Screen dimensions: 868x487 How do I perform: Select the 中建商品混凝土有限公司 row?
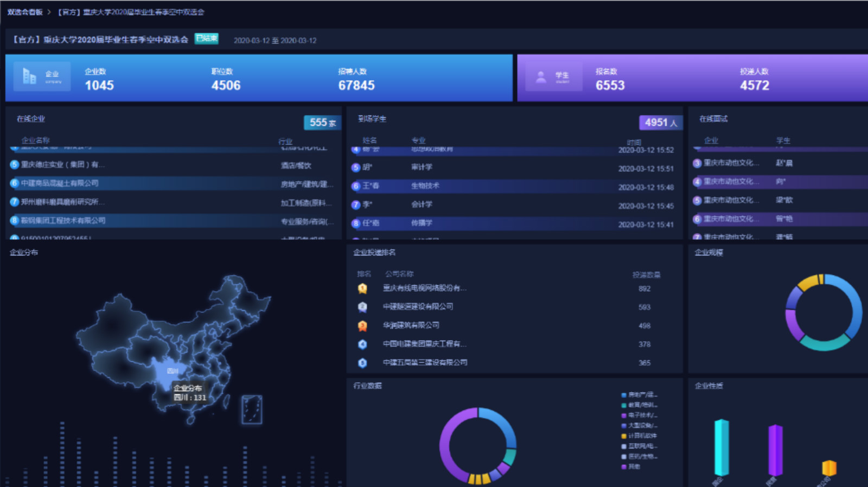[x=174, y=183]
